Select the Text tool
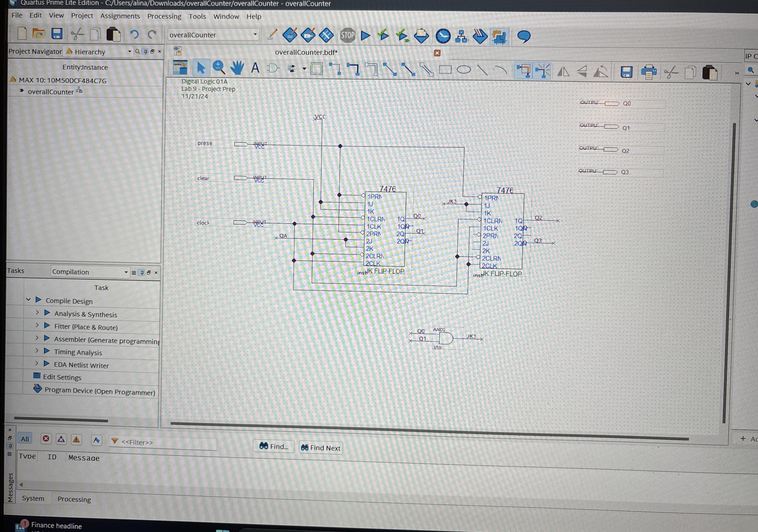Image resolution: width=758 pixels, height=532 pixels. pos(255,68)
